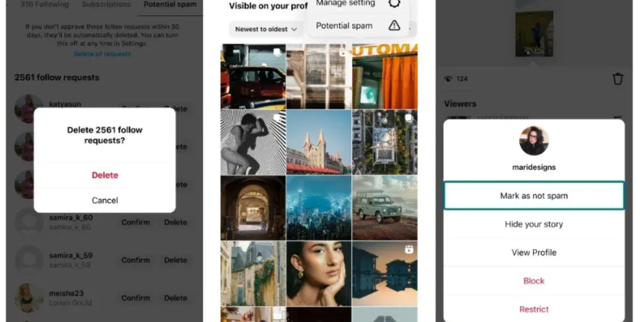Viewport: 644px width, 322px height.
Task: Click the reel icon on the reflected houses photo
Action: click(x=409, y=250)
